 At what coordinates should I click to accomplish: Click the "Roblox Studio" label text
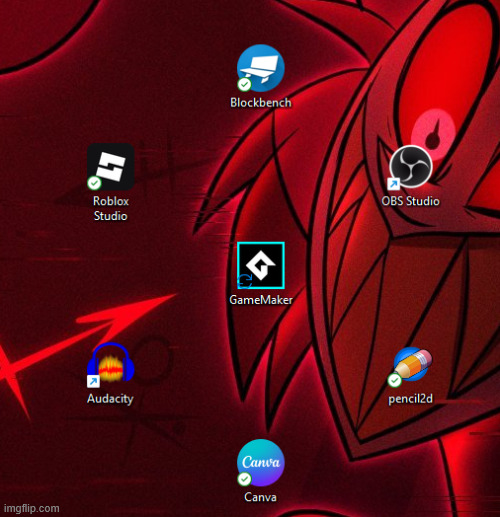[111, 208]
